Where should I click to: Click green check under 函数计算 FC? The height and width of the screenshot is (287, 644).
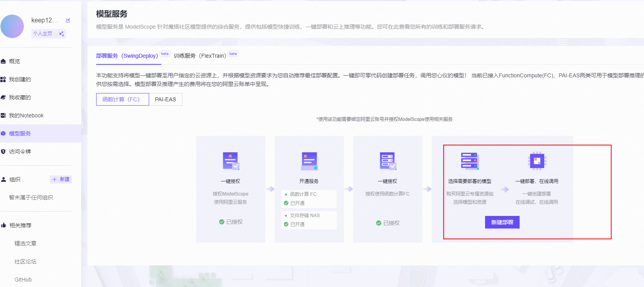click(286, 203)
